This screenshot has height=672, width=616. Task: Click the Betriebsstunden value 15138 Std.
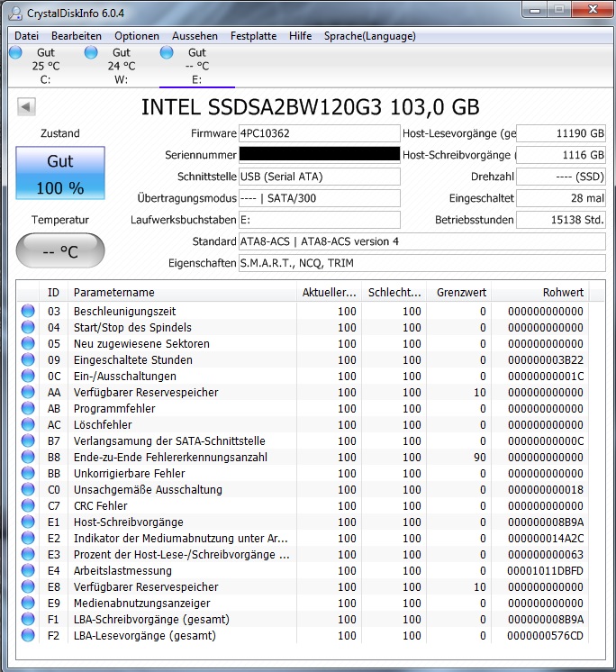click(561, 220)
